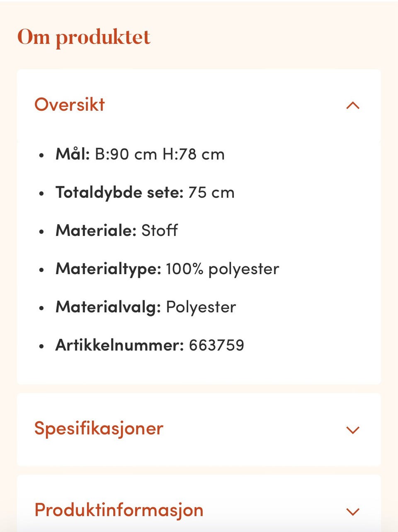This screenshot has height=532, width=398.
Task: Click the bullet beside Artikkelnummer
Action: tap(41, 345)
